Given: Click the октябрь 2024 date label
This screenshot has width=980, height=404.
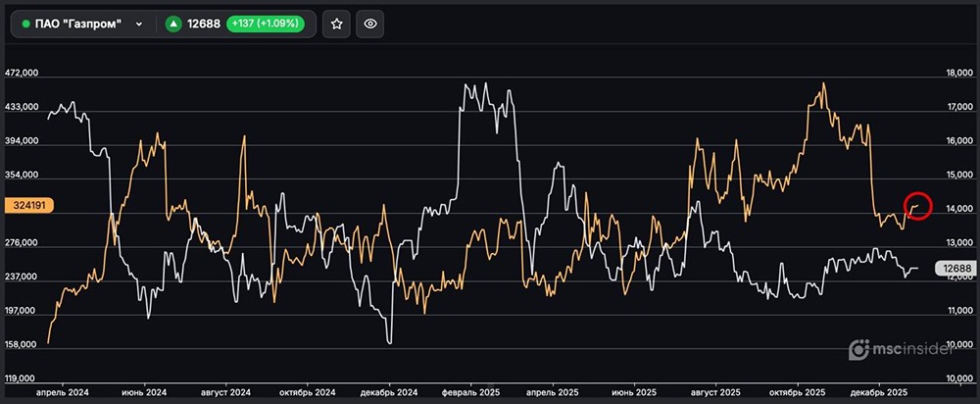Looking at the screenshot, I should (x=308, y=393).
